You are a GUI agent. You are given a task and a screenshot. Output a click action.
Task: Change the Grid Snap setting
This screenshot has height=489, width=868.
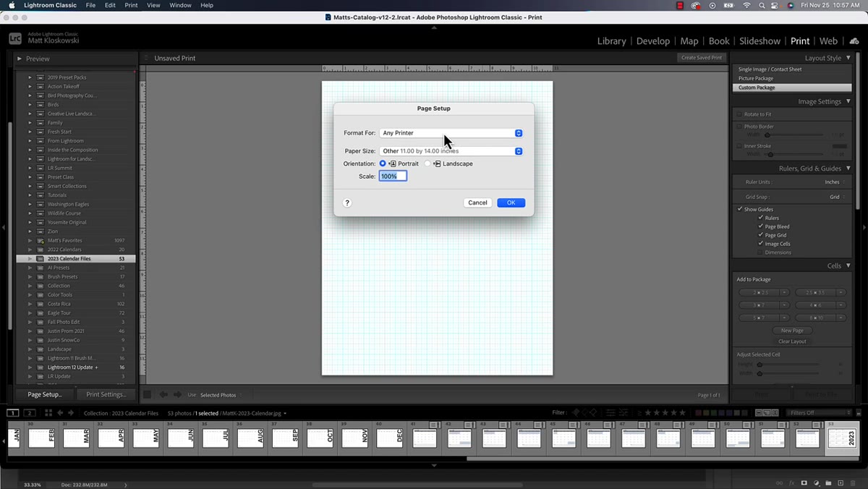(x=837, y=197)
